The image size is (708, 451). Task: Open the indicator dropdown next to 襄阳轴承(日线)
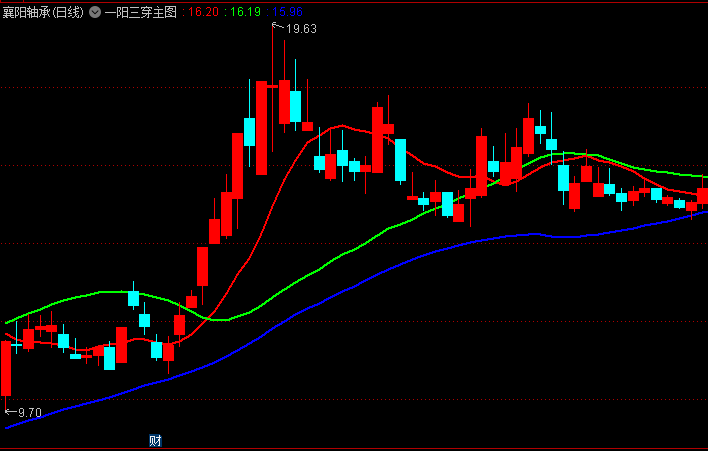tap(95, 12)
